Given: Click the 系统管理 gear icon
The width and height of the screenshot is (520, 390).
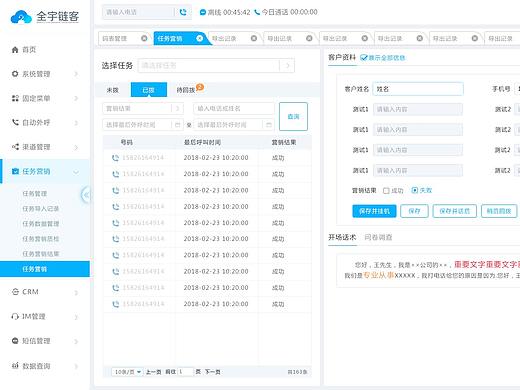Looking at the screenshot, I should [15, 74].
